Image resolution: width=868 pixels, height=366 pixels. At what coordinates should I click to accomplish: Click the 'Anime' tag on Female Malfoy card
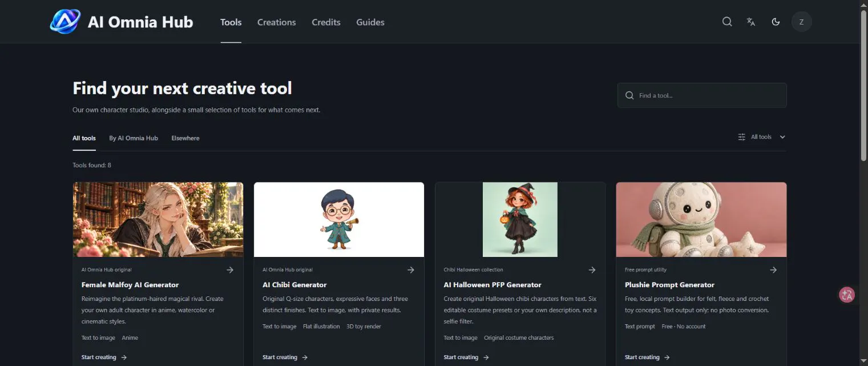pos(130,338)
